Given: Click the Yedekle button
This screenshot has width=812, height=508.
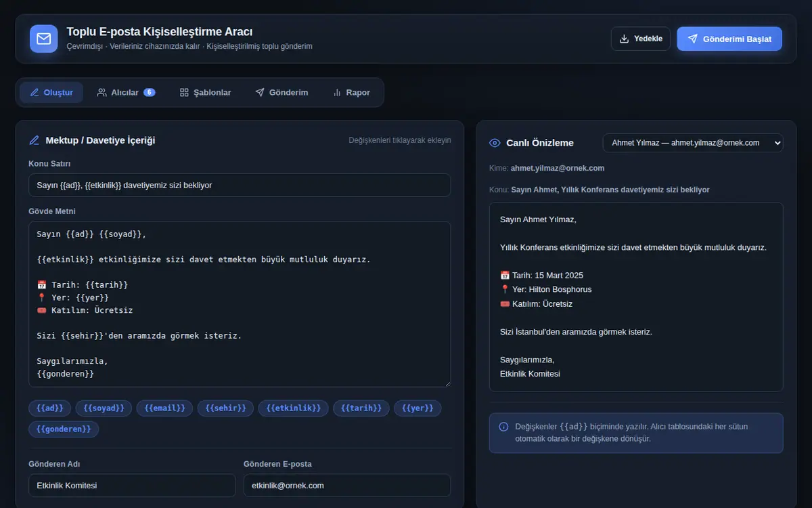Looking at the screenshot, I should [x=641, y=39].
